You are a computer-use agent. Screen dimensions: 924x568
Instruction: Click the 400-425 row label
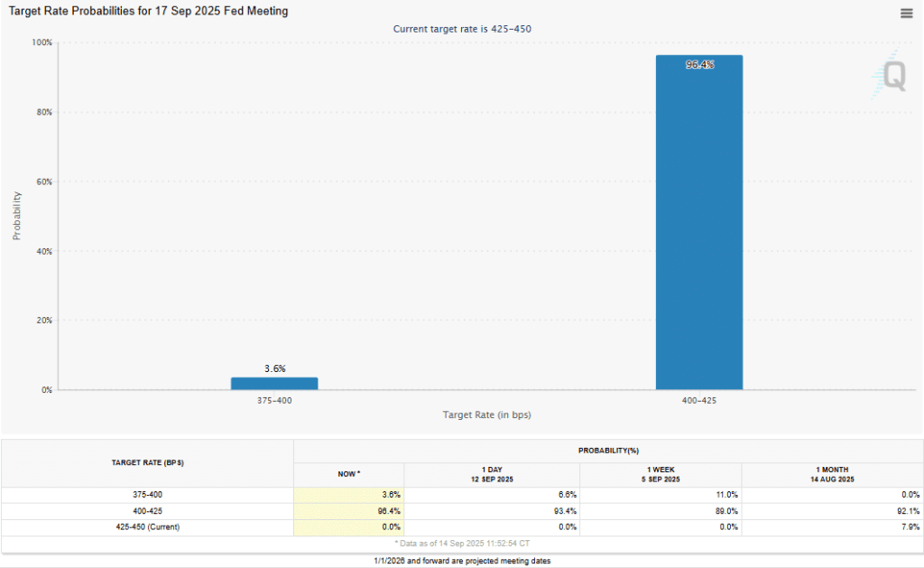146,510
